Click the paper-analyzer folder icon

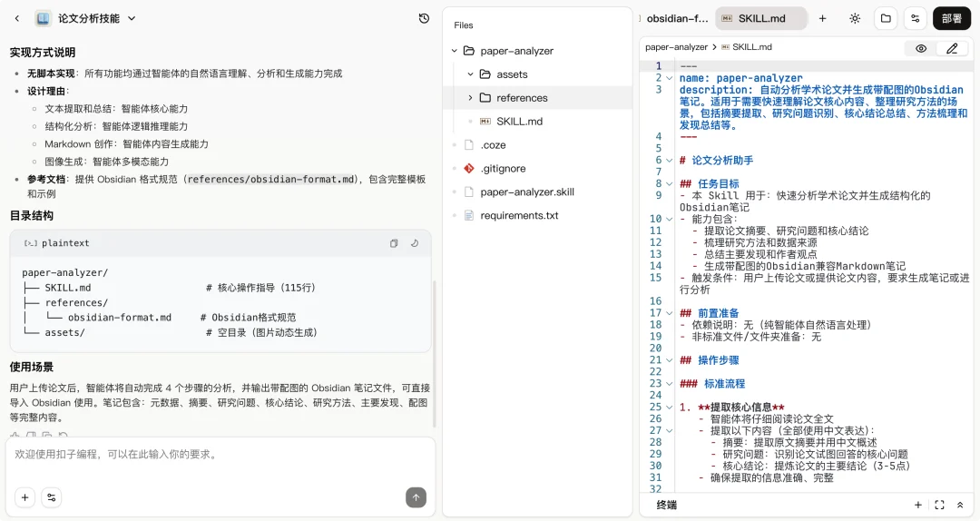(469, 51)
